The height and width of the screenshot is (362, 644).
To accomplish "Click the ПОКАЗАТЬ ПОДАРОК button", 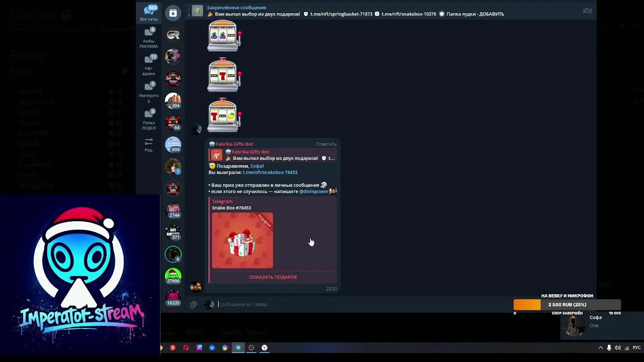I will point(273,277).
